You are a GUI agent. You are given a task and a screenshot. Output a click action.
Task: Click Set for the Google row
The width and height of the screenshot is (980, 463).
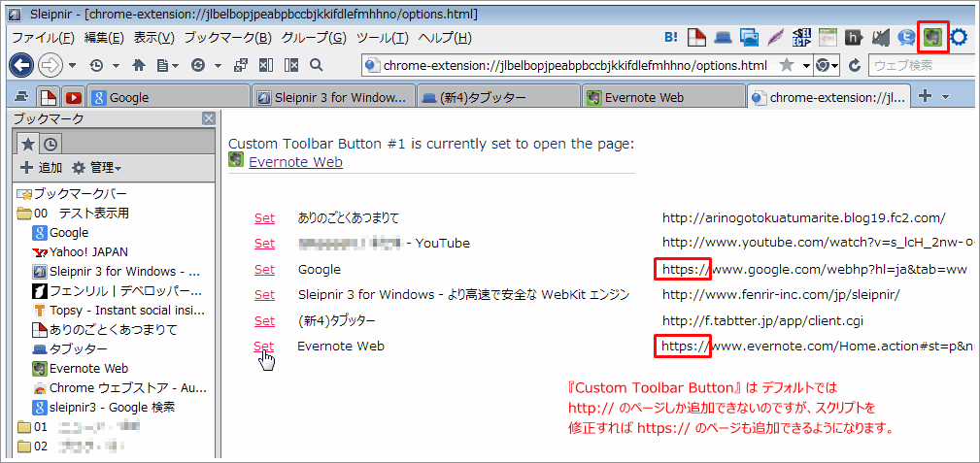click(x=264, y=269)
